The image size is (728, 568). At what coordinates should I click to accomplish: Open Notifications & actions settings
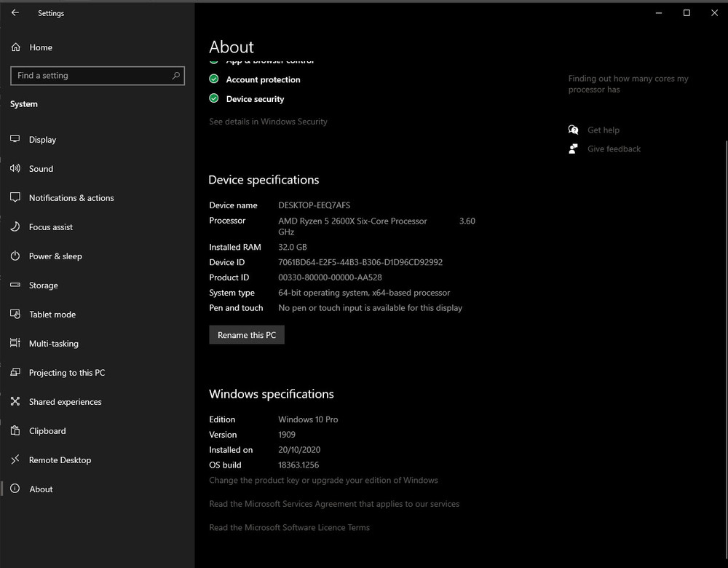pos(71,197)
